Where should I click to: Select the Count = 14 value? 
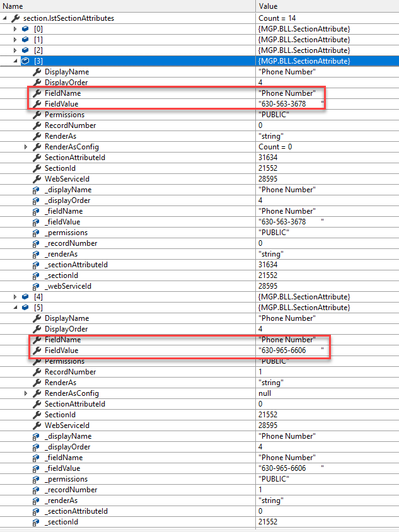click(x=277, y=18)
